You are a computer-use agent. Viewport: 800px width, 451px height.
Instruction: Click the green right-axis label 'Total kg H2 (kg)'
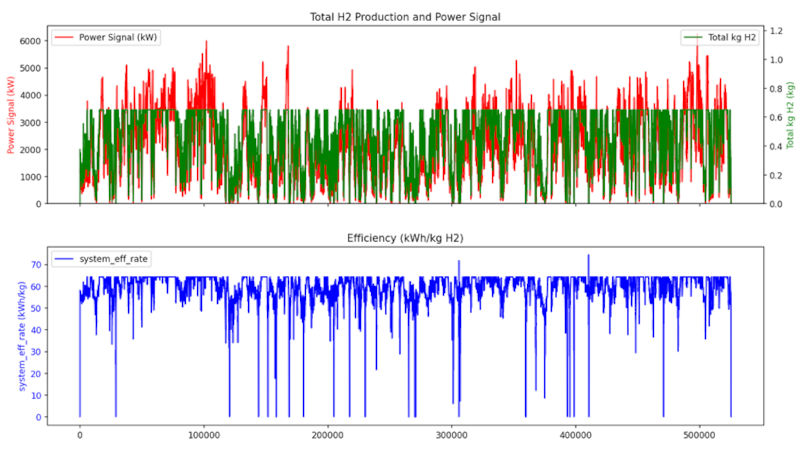789,113
